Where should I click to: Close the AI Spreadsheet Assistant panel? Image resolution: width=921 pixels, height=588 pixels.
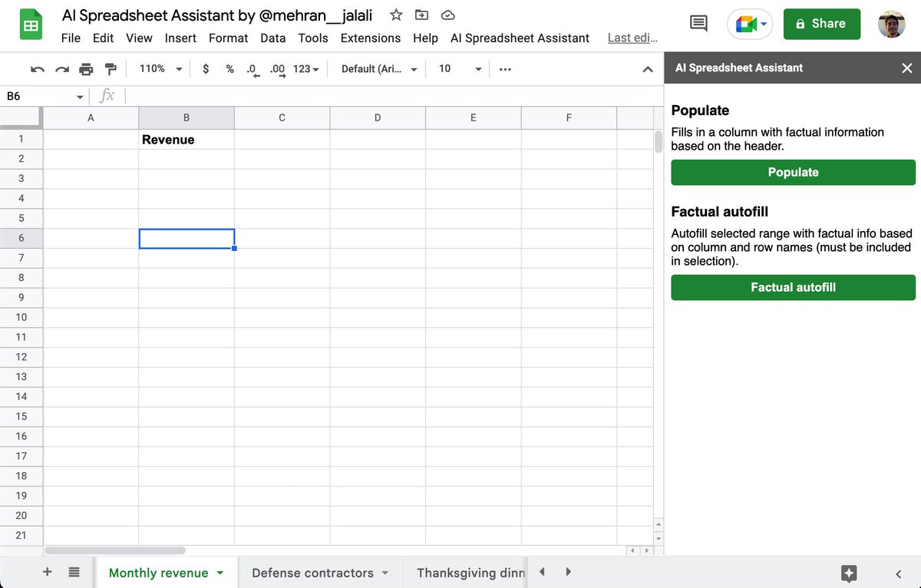(x=907, y=68)
